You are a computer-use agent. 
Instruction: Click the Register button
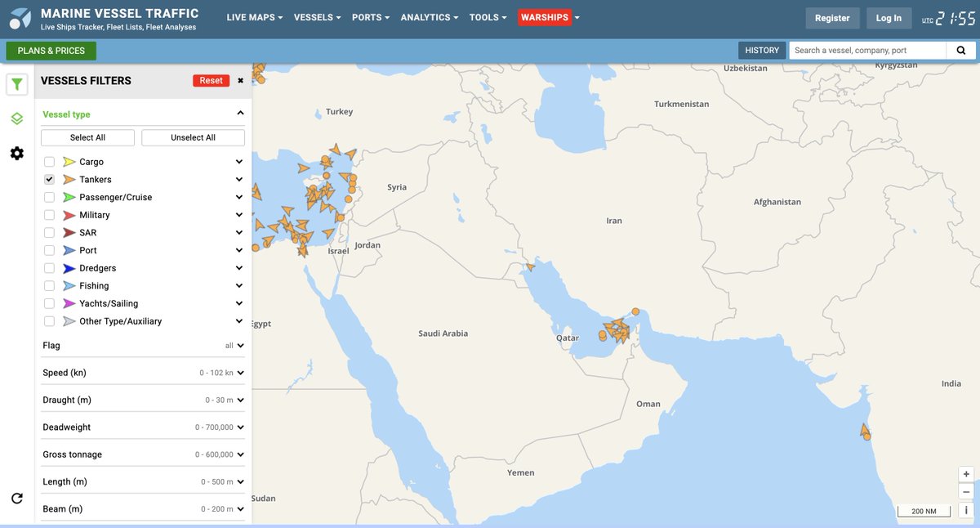pyautogui.click(x=832, y=18)
